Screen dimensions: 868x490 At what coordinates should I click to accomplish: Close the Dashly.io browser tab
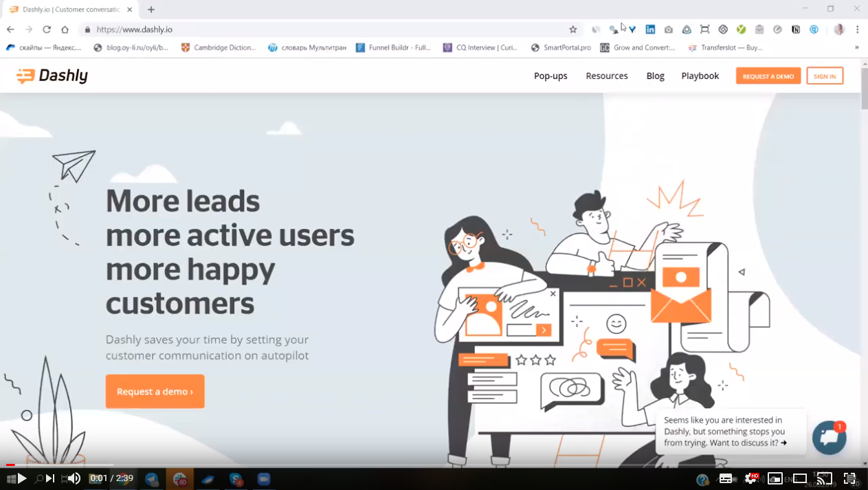click(130, 10)
